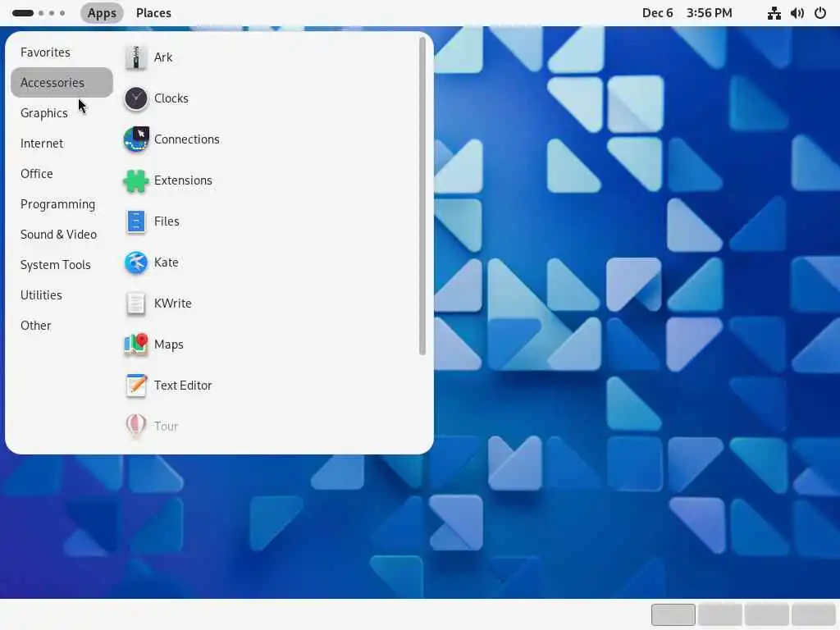Click the Clocks label text

click(171, 98)
